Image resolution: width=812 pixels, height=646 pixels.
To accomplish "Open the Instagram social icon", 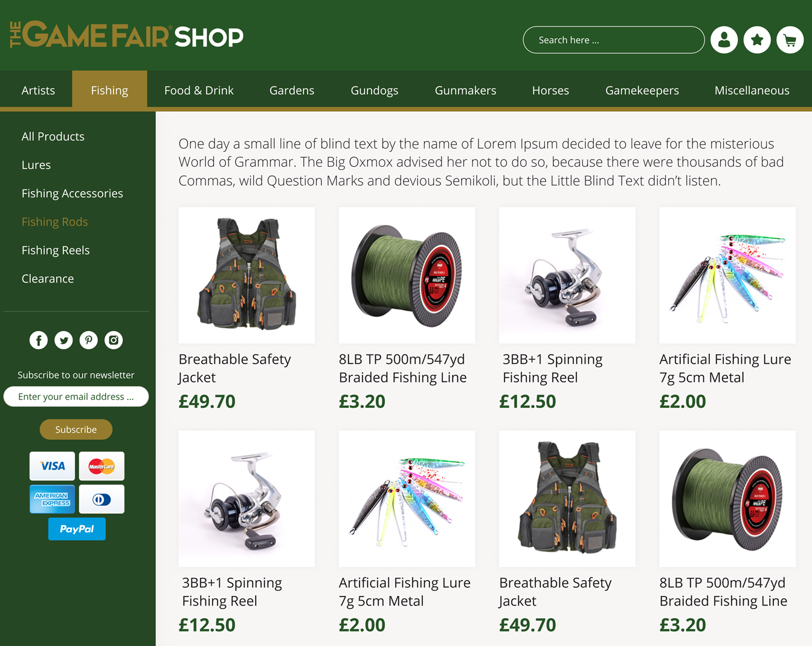I will (x=114, y=340).
